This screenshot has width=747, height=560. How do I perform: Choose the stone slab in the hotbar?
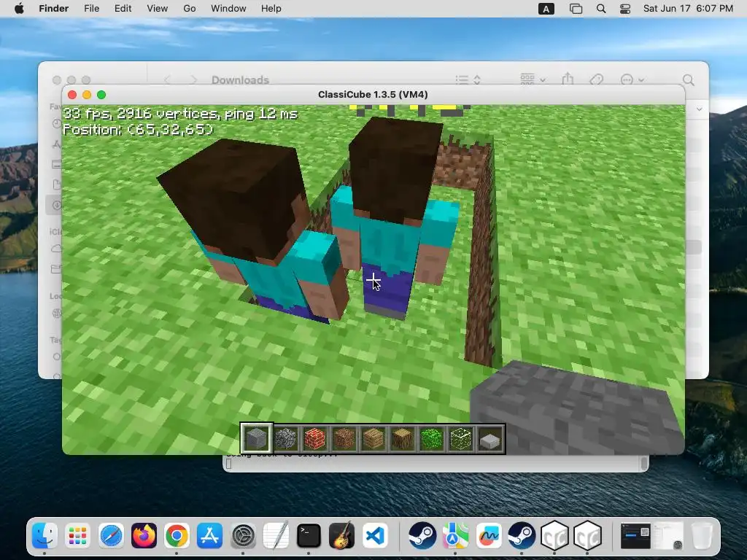coord(490,439)
